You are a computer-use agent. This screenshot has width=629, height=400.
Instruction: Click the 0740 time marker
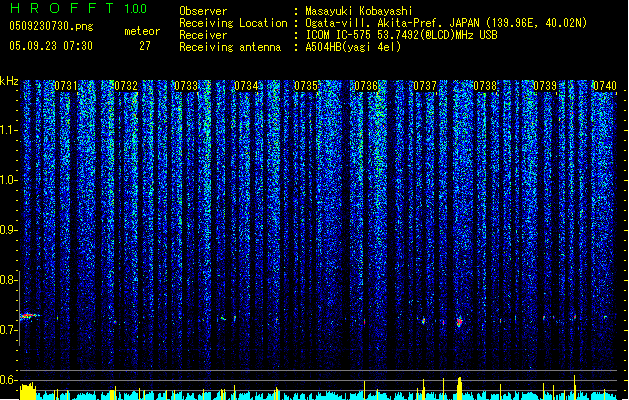[605, 86]
